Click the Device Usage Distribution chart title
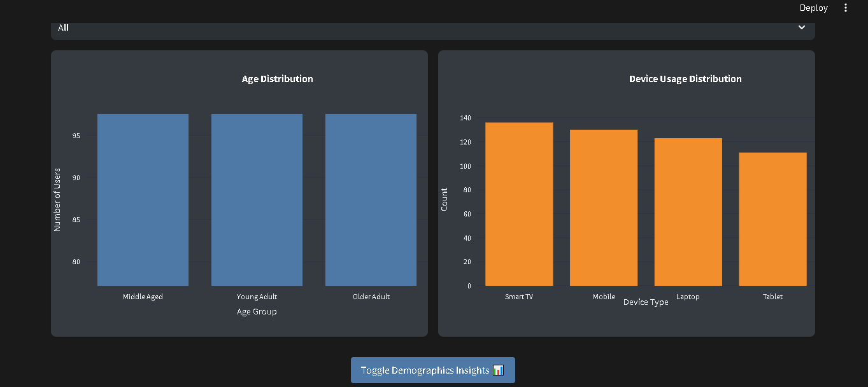Image resolution: width=868 pixels, height=387 pixels. (x=685, y=78)
